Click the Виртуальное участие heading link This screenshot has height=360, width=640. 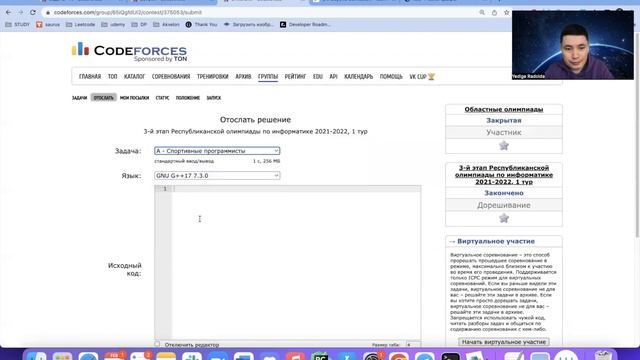(x=496, y=241)
